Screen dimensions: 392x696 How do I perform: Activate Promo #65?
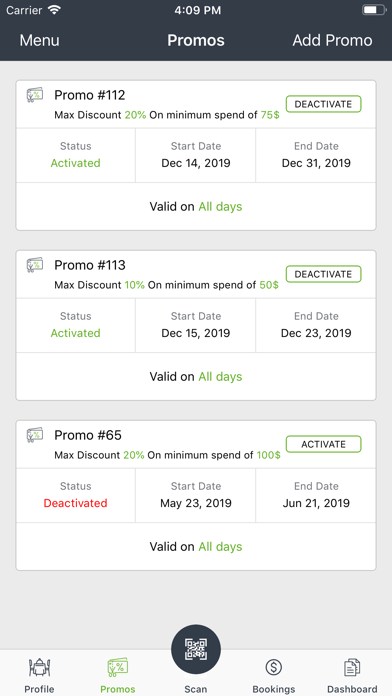[x=323, y=444]
